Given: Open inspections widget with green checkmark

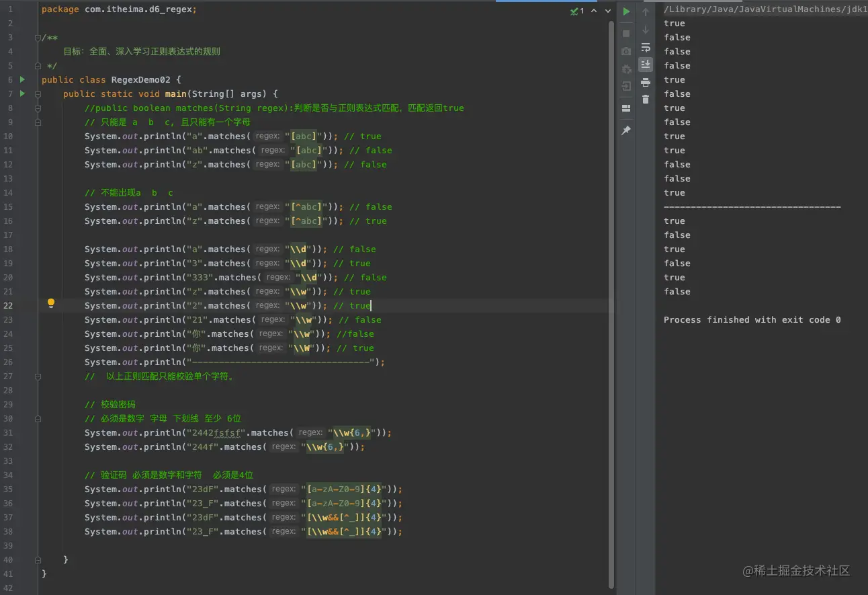Looking at the screenshot, I should tap(577, 11).
